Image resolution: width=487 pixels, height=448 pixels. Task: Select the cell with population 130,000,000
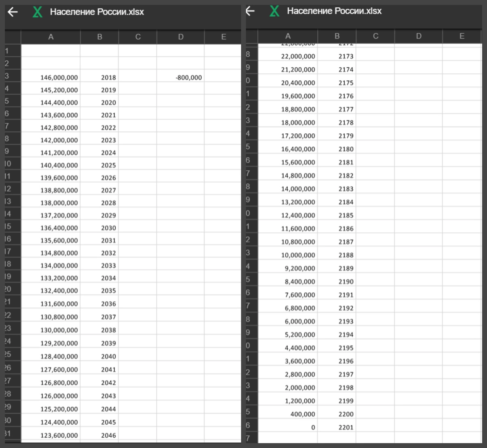(51, 330)
